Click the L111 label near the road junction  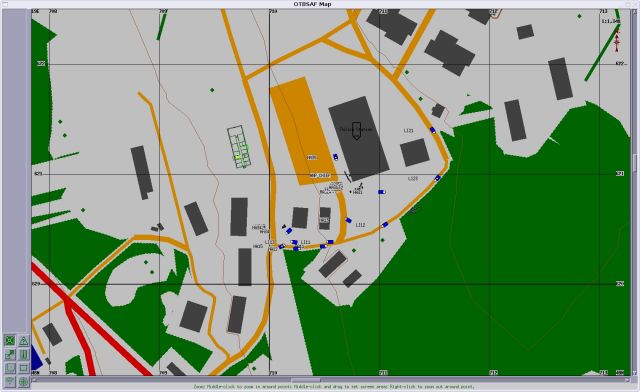tap(305, 242)
